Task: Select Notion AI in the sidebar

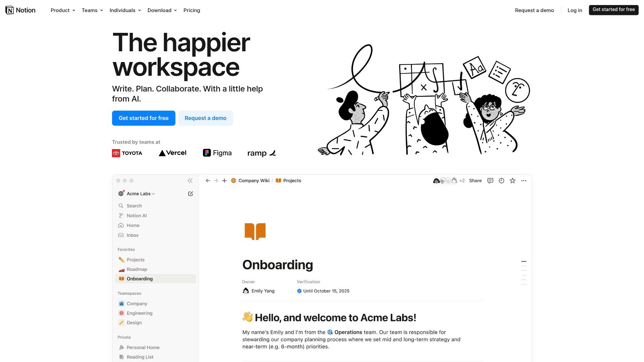Action: 137,216
